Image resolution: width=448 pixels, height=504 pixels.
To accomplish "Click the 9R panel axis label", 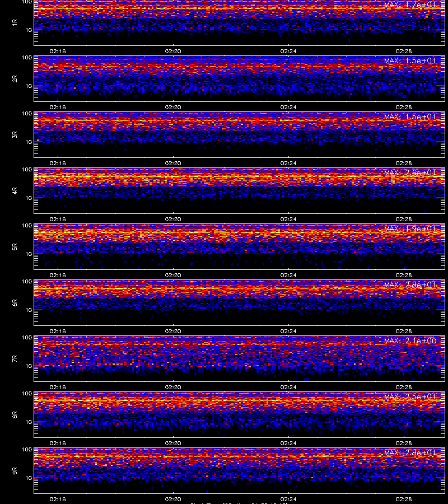I will 15,470.
